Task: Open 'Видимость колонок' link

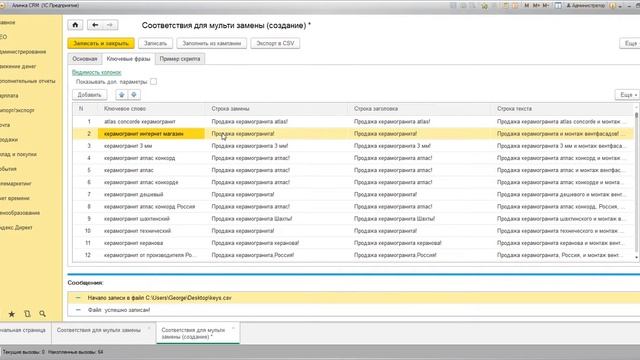Action: pos(97,72)
